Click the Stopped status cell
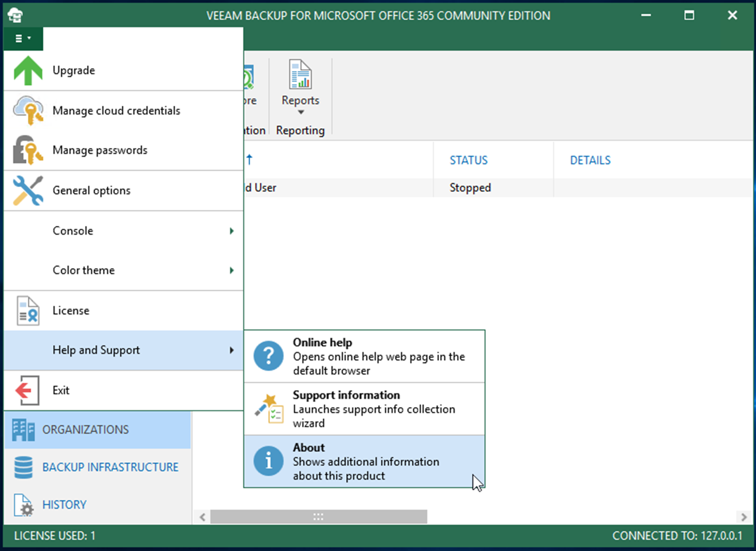 click(x=470, y=188)
